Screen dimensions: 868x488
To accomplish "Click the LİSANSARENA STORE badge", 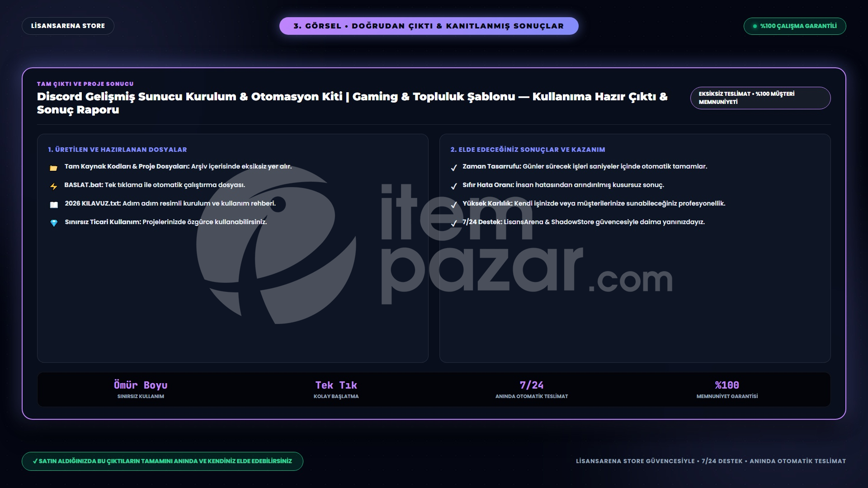I will (68, 26).
